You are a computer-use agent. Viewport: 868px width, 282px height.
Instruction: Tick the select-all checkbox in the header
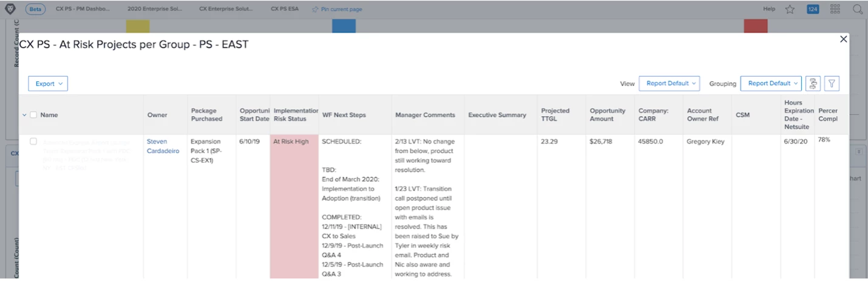[33, 115]
